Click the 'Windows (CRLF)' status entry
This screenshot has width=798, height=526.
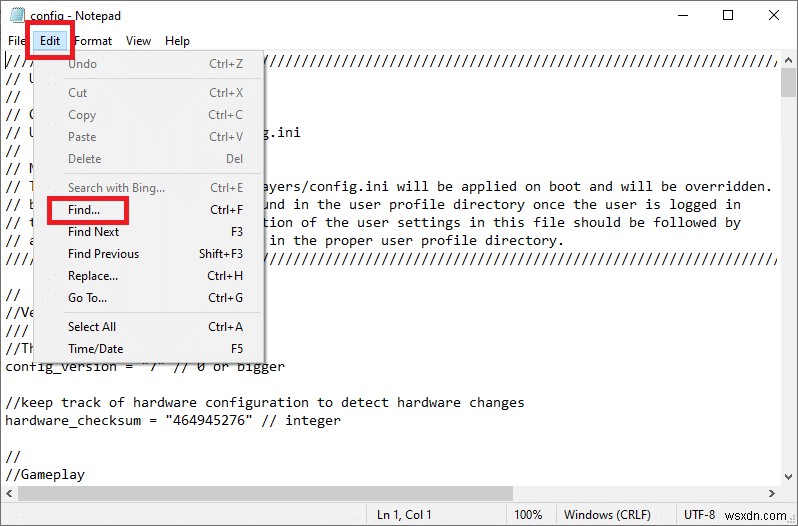(x=607, y=515)
